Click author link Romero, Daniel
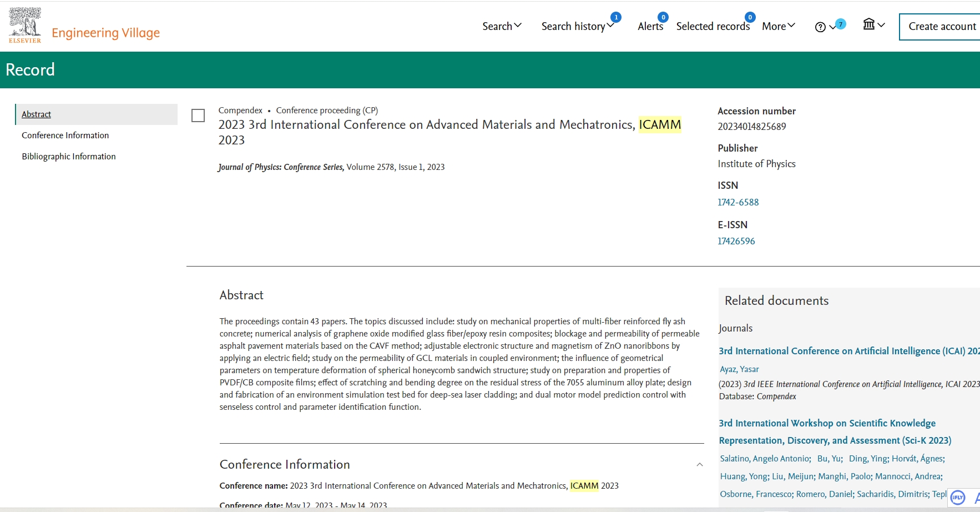 (x=825, y=494)
